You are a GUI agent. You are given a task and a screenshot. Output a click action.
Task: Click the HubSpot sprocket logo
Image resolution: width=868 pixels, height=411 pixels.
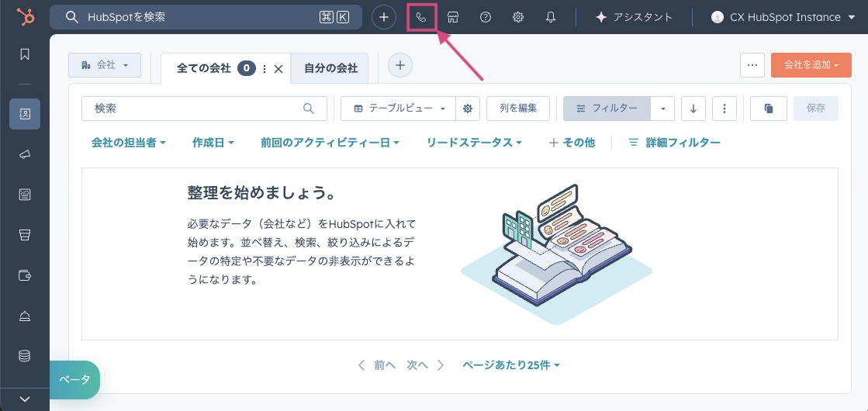pyautogui.click(x=24, y=17)
